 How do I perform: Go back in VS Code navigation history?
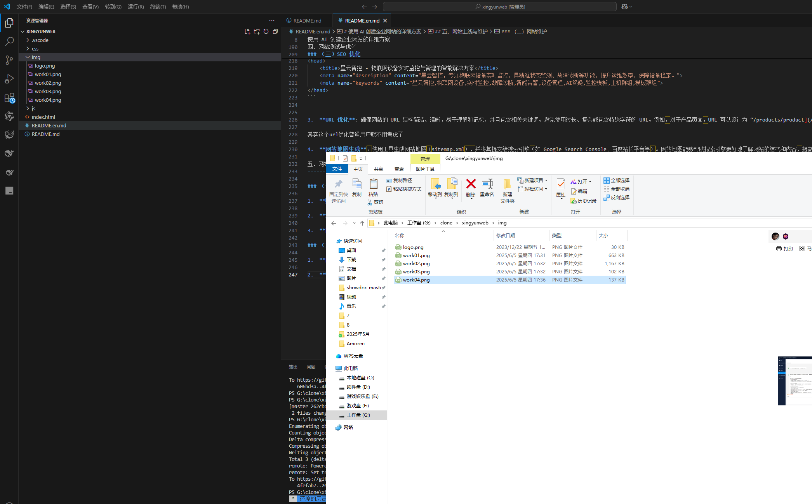tap(364, 7)
